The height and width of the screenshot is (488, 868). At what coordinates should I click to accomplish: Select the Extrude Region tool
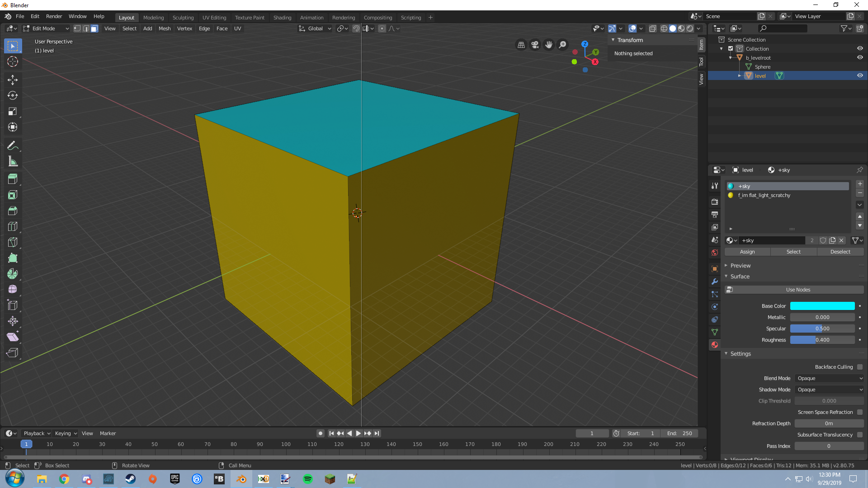(x=12, y=178)
